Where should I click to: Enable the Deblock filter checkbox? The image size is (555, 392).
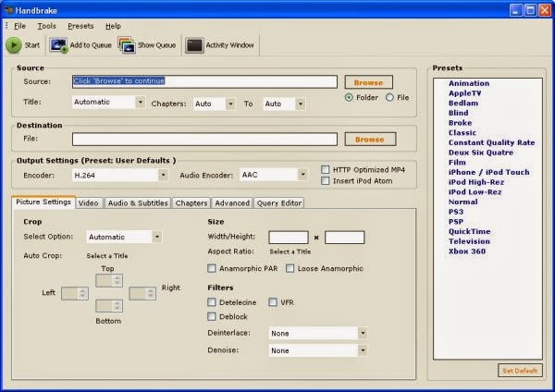(x=211, y=316)
